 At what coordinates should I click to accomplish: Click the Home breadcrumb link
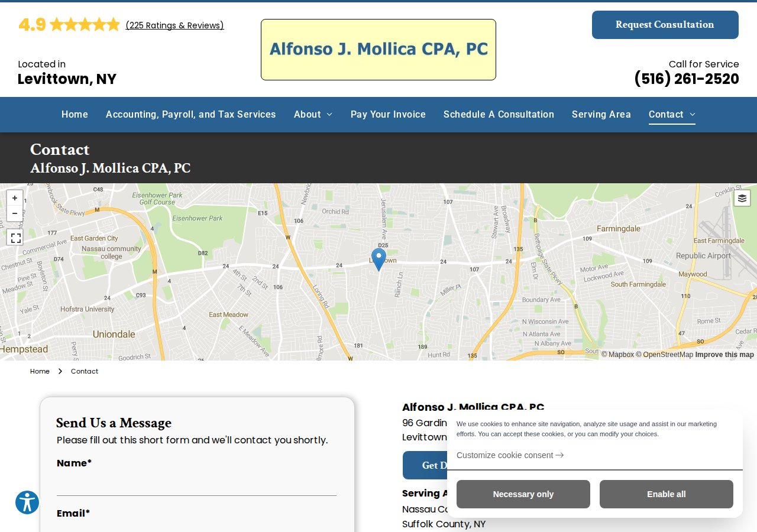(x=40, y=371)
